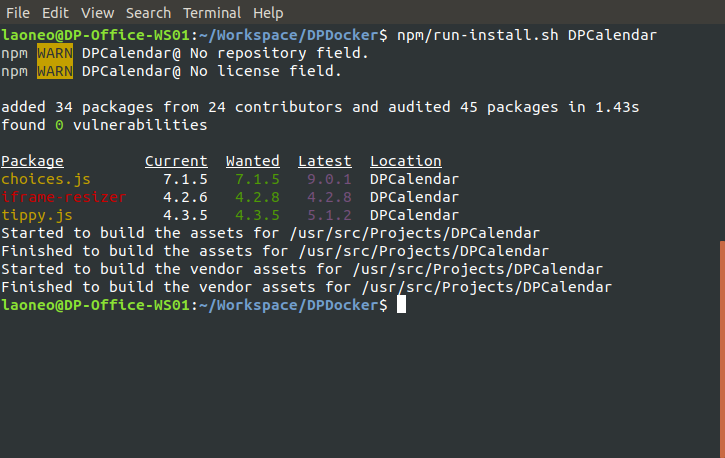Open the Edit menu
725x458 pixels.
[x=56, y=13]
